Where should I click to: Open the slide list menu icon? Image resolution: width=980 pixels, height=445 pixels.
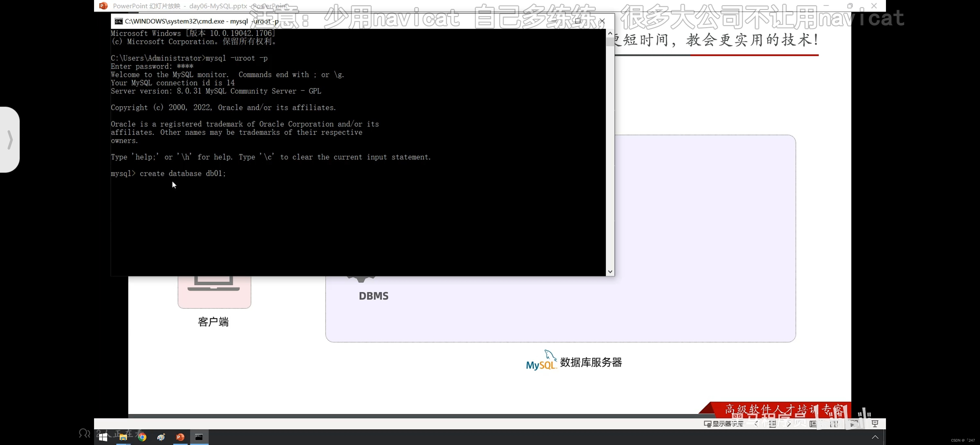tap(772, 424)
